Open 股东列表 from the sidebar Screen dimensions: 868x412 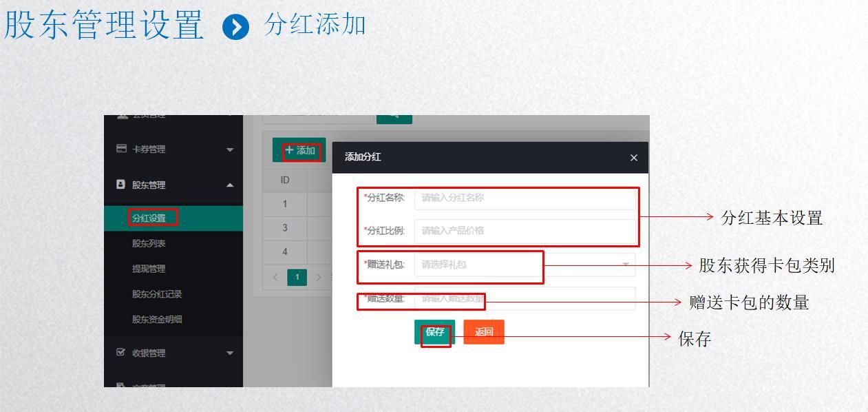point(149,243)
